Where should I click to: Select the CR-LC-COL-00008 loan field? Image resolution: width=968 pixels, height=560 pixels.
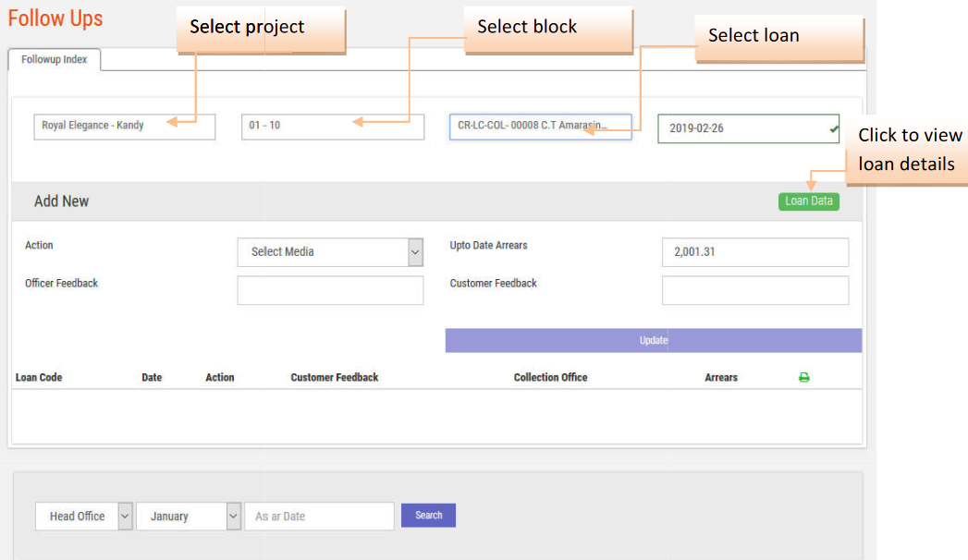[540, 127]
